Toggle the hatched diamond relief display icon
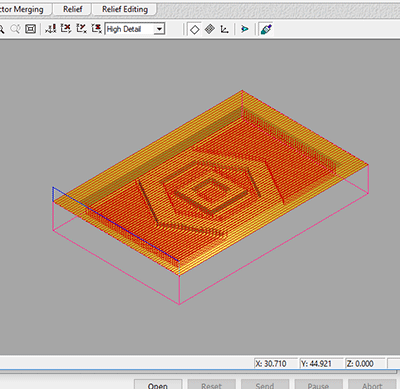Viewport: 400px width, 389px height. pyautogui.click(x=210, y=29)
